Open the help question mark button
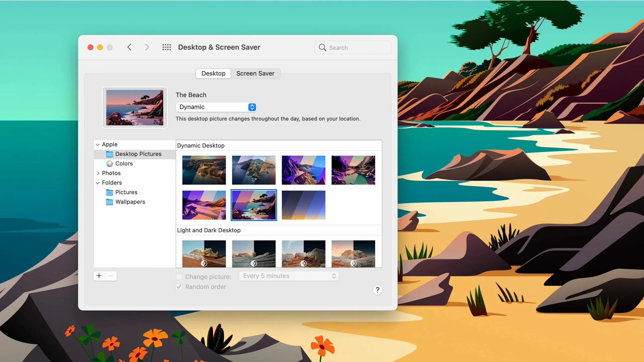 [377, 290]
